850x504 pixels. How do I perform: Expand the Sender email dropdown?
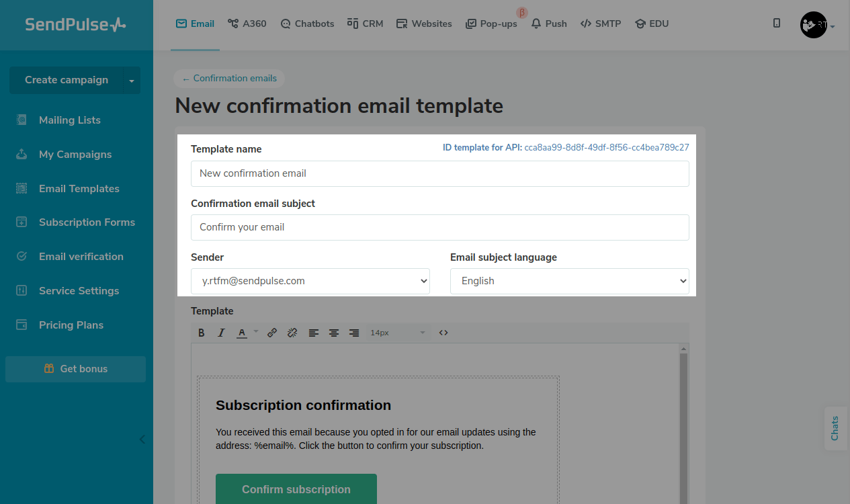(310, 281)
